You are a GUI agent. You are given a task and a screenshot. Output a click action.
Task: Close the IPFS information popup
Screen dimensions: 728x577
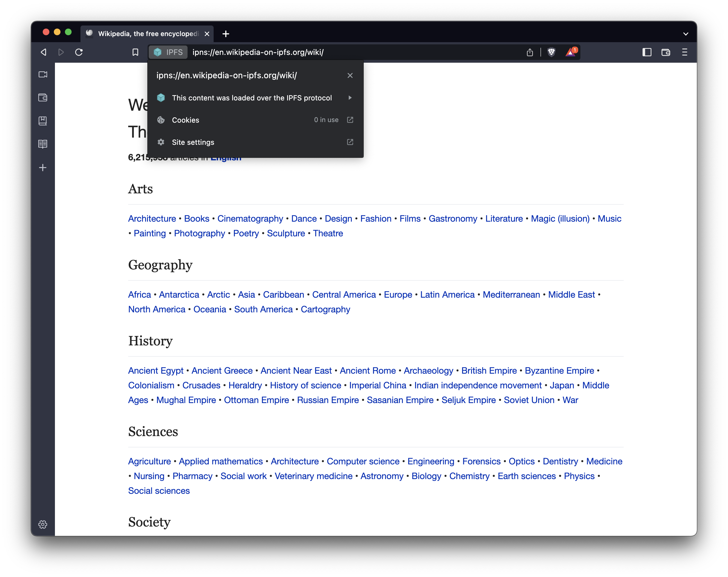click(x=350, y=75)
